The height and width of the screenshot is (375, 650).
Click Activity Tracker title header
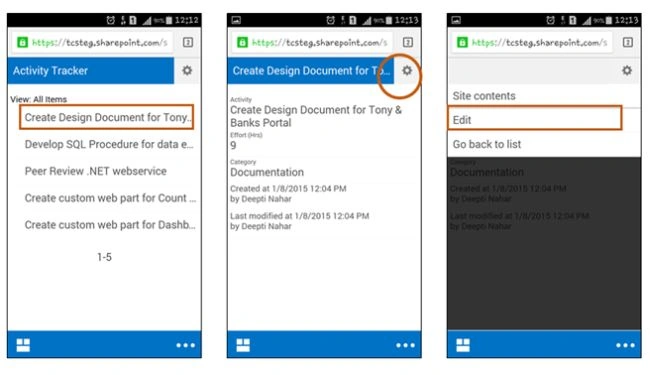pyautogui.click(x=91, y=70)
